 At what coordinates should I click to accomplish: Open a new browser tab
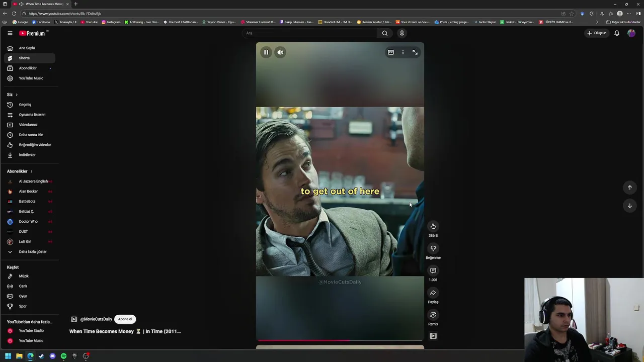click(x=75, y=4)
